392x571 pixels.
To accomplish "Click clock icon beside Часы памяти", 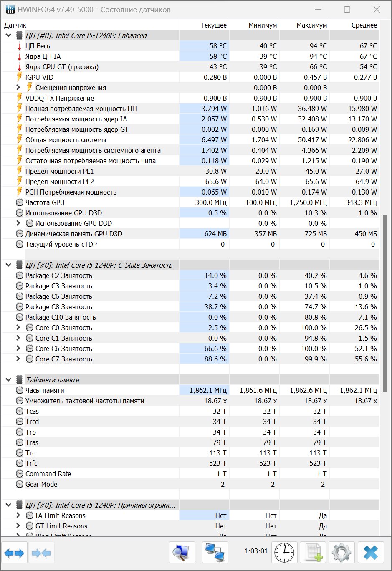I will click(19, 390).
